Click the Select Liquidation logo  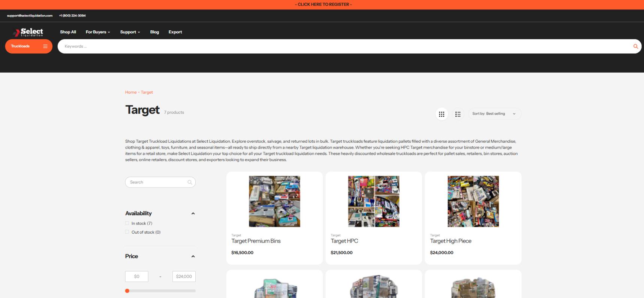click(28, 32)
